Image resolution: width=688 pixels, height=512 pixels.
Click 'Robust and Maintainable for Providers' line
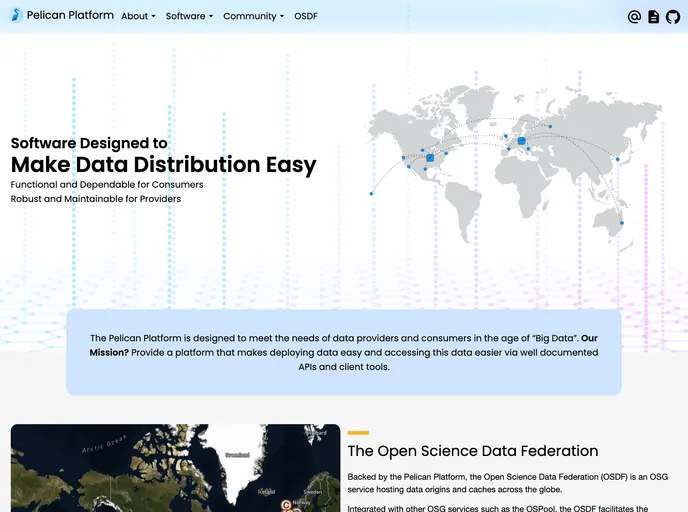[96, 199]
